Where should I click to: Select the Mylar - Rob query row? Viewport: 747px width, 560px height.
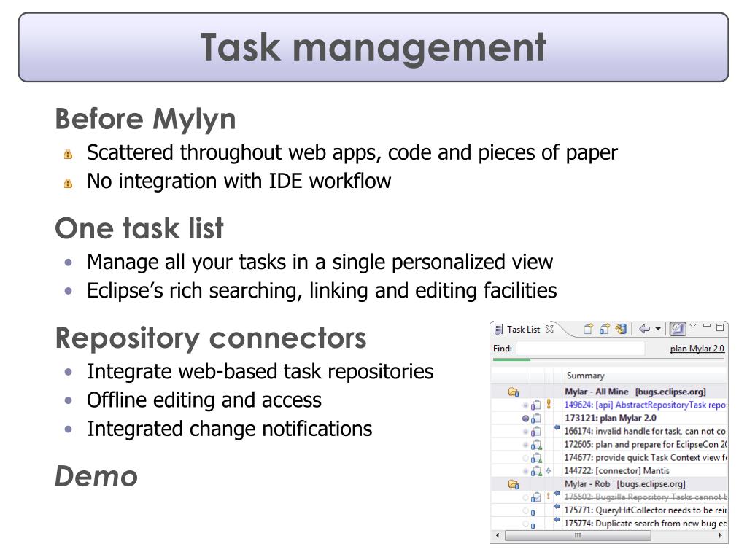(610, 484)
